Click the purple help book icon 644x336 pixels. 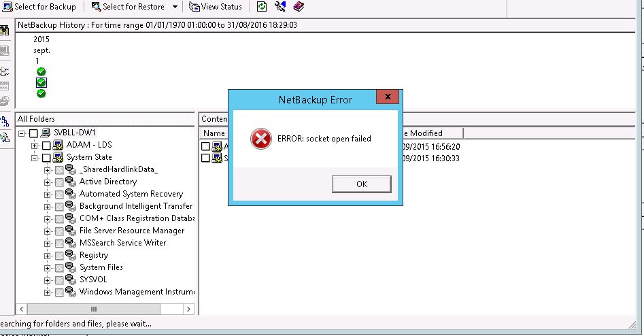tap(299, 7)
